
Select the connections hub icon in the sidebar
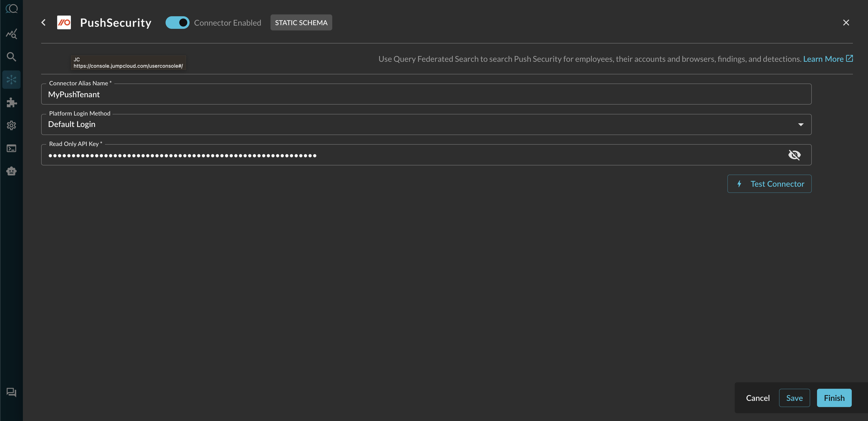[11, 80]
